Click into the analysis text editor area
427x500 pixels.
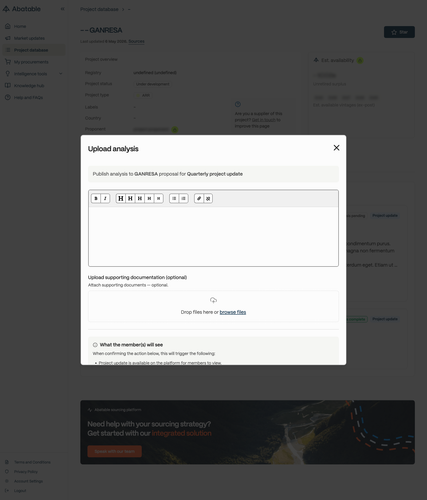213,236
